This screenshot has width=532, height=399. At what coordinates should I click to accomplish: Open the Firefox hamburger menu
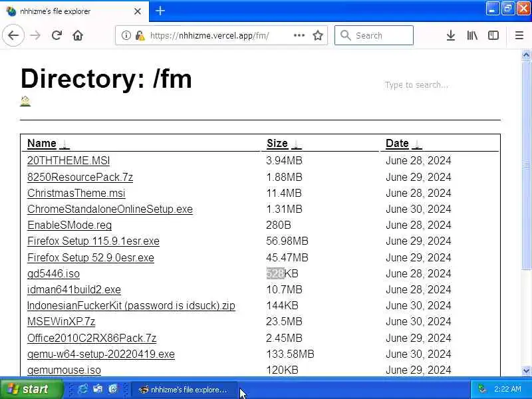click(519, 35)
